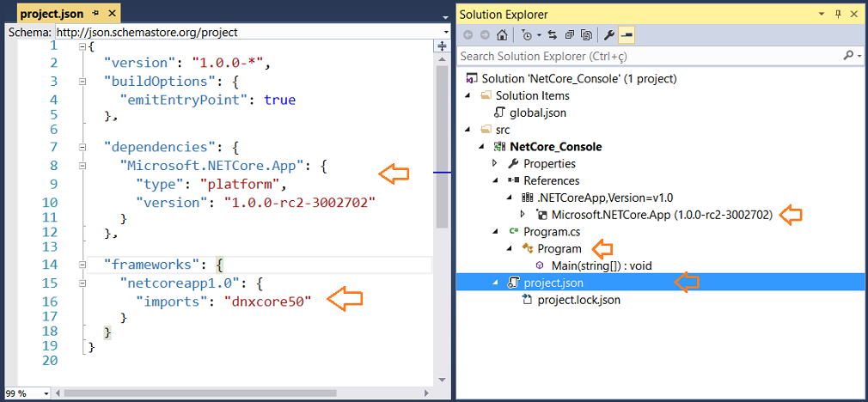Image resolution: width=868 pixels, height=402 pixels.
Task: Expand the Microsoft.NETCore.App package node
Action: 523,215
